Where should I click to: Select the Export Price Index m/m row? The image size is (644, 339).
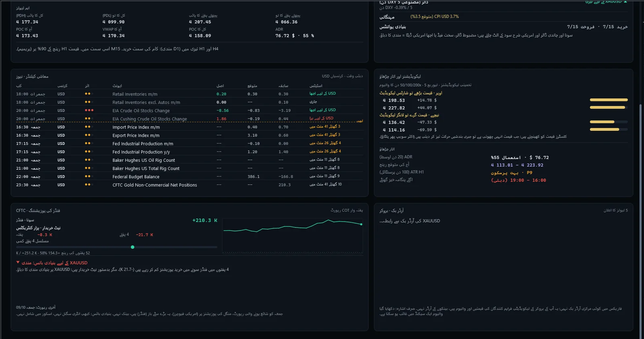coord(136,136)
